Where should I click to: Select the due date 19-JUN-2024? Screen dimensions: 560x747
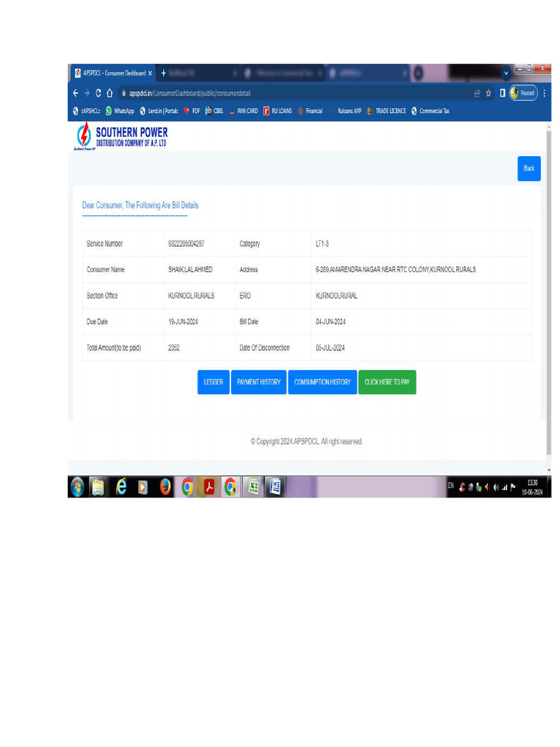[x=183, y=322]
